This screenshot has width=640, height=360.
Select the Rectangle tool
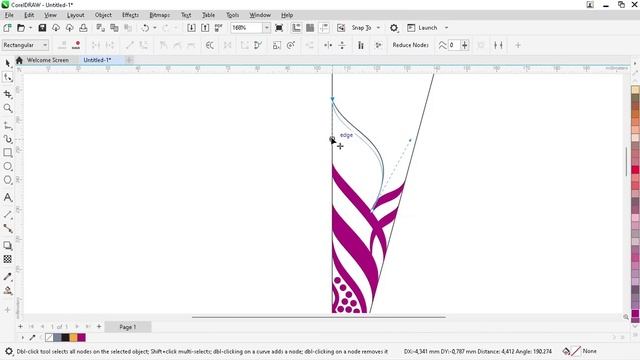8,153
